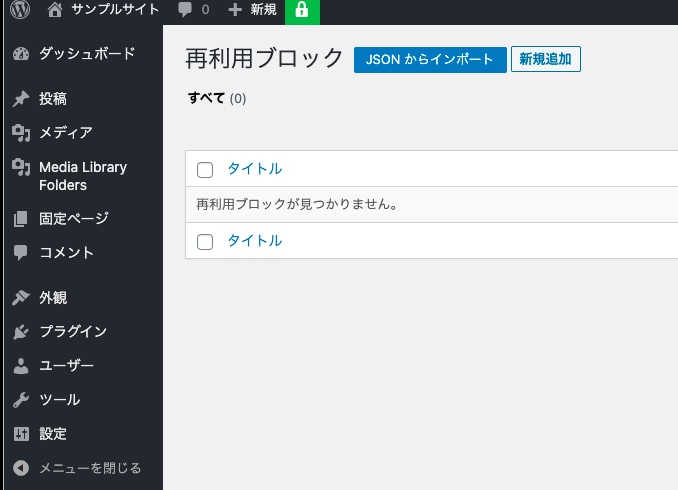Open the メディア menu item

click(66, 133)
